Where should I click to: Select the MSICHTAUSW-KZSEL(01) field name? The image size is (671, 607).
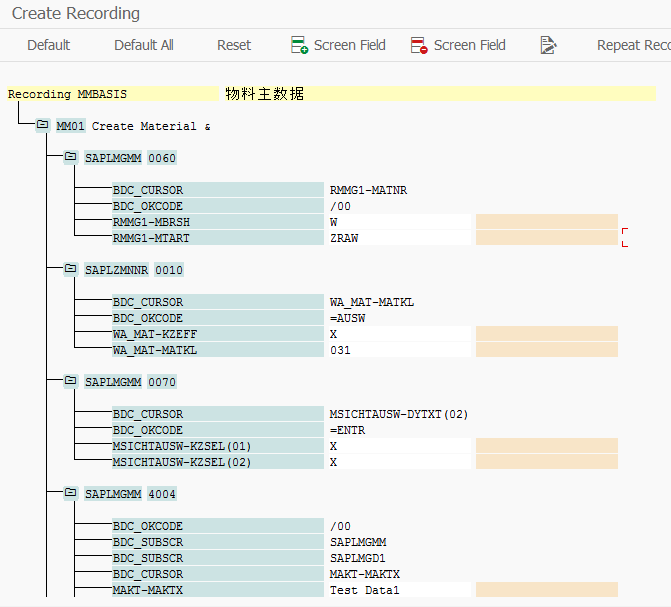tap(218, 446)
